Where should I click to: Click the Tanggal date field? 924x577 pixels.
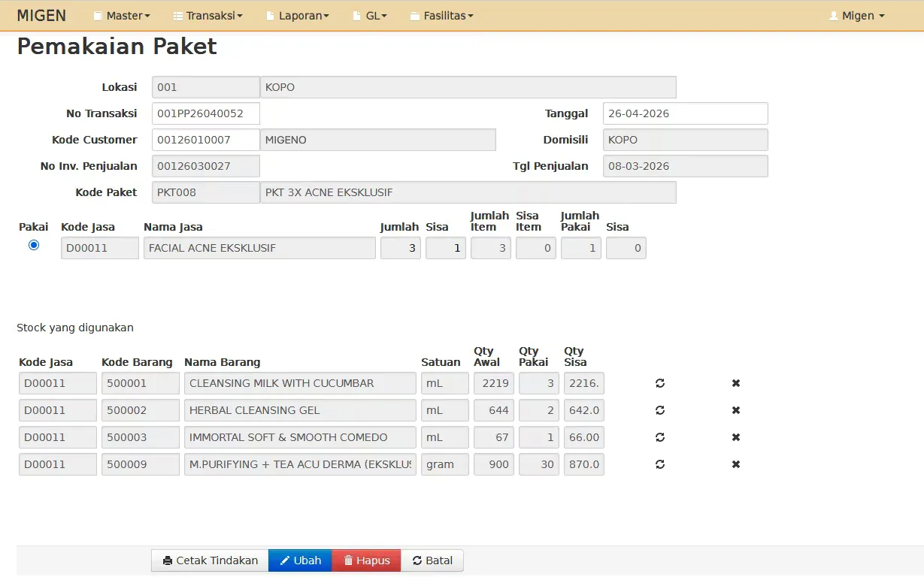pyautogui.click(x=686, y=113)
